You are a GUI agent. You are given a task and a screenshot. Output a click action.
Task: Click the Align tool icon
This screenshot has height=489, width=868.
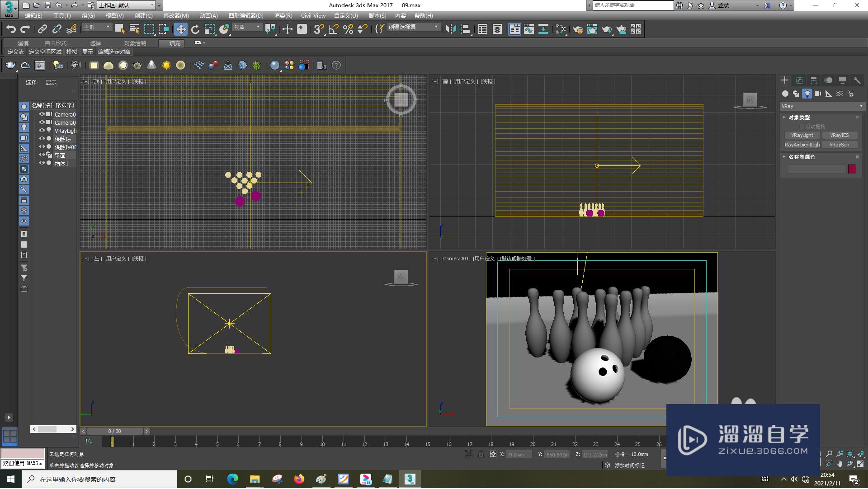click(466, 29)
